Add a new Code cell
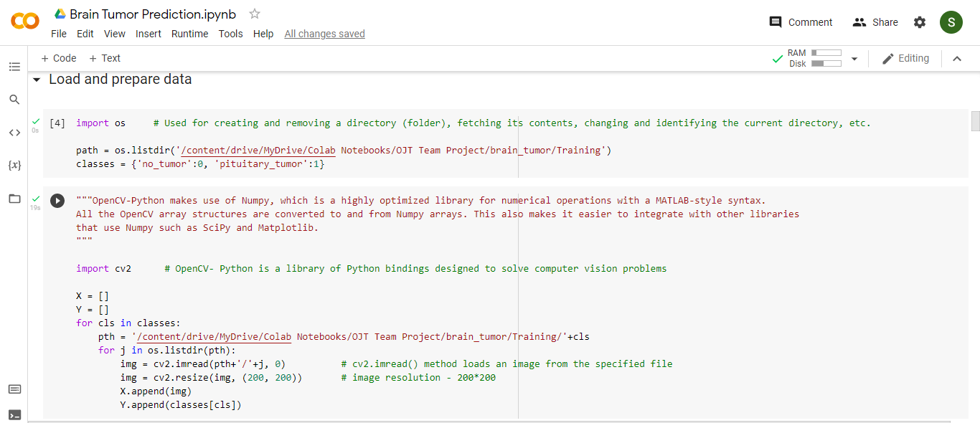980x423 pixels. (x=59, y=58)
